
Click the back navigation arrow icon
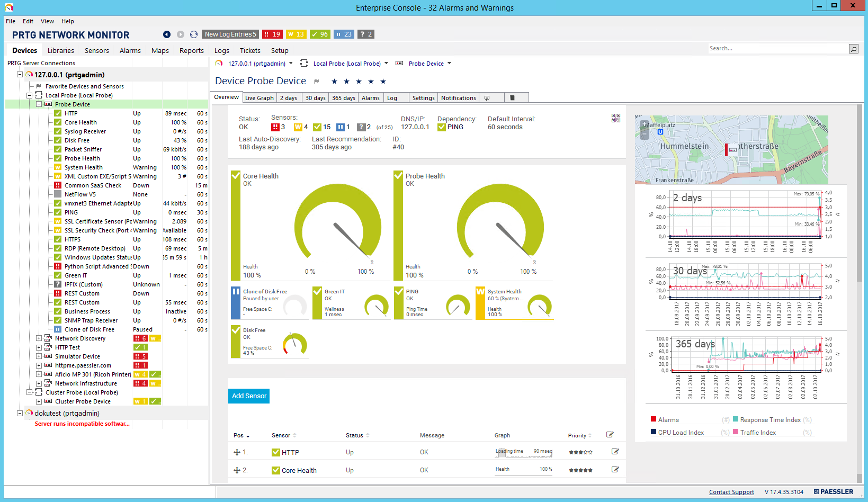[167, 34]
